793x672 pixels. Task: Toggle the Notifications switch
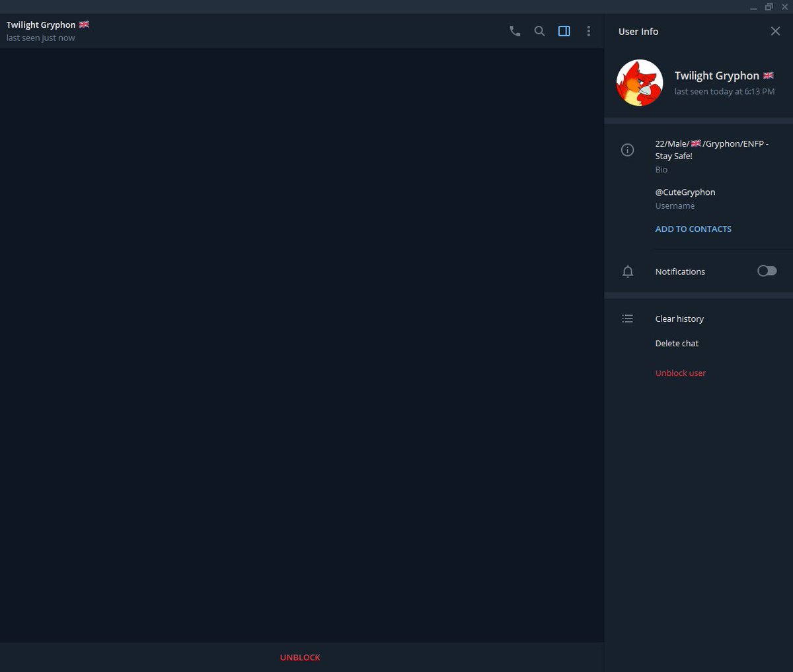(x=767, y=271)
